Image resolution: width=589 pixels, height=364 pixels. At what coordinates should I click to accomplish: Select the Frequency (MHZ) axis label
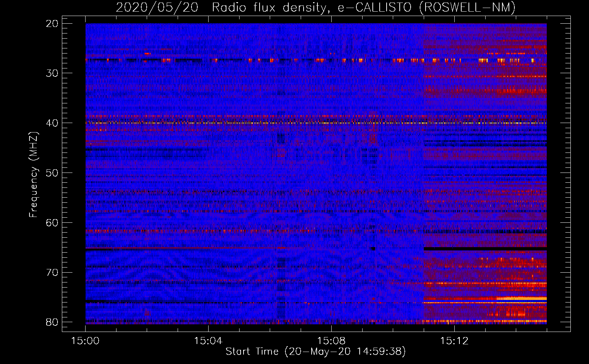(33, 175)
